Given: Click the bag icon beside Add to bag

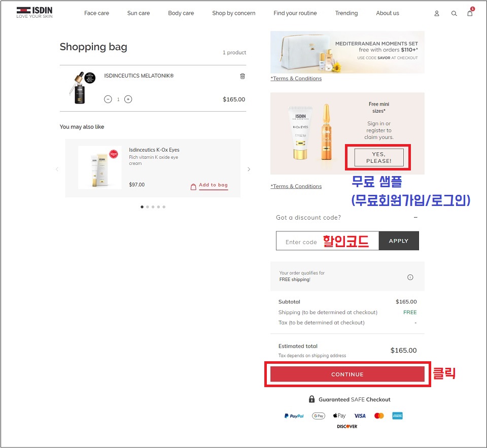Looking at the screenshot, I should [x=193, y=187].
